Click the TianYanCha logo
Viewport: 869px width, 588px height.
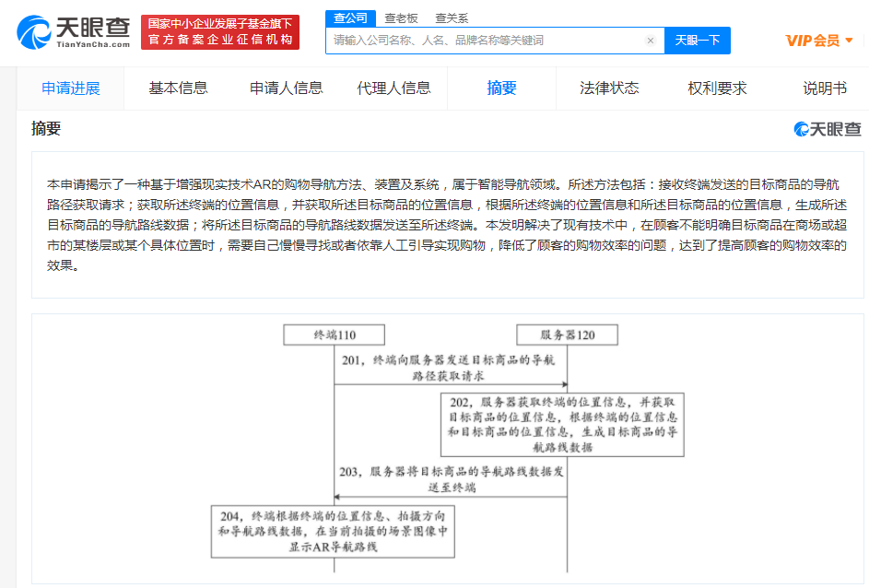[74, 32]
